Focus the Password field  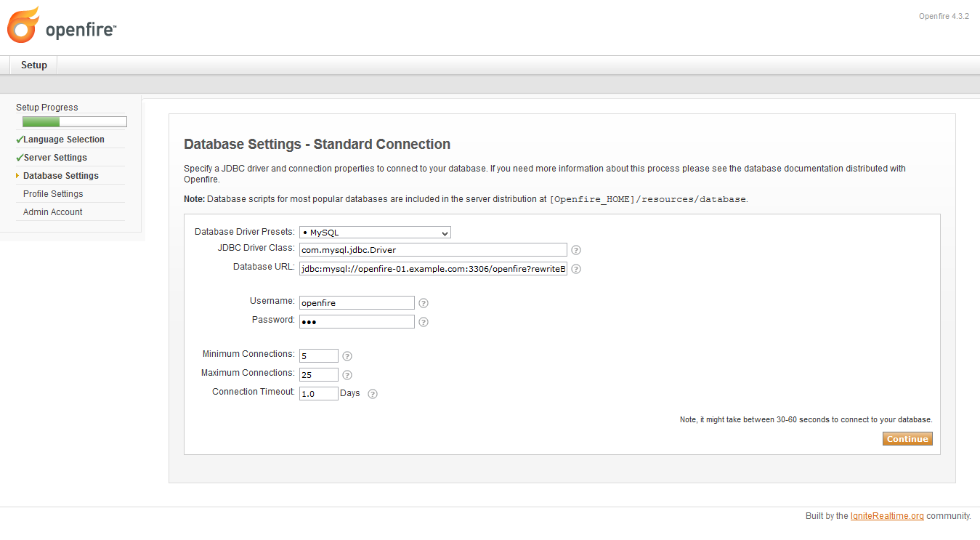tap(357, 322)
